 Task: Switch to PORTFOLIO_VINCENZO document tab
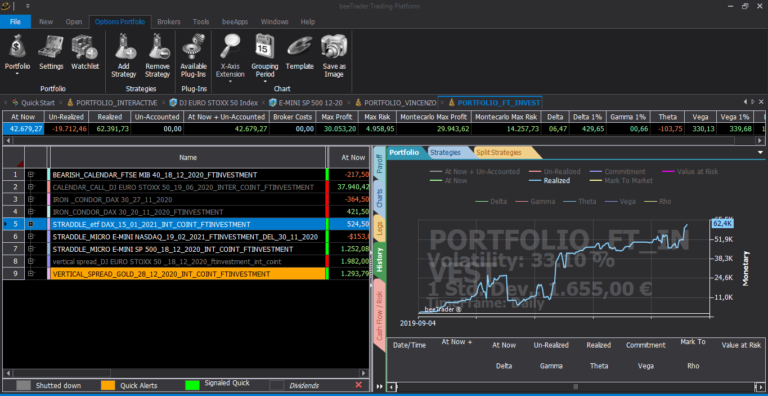point(396,102)
